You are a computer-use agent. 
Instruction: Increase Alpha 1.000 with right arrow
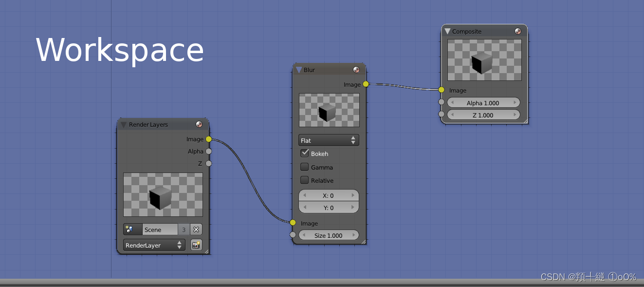pyautogui.click(x=514, y=103)
